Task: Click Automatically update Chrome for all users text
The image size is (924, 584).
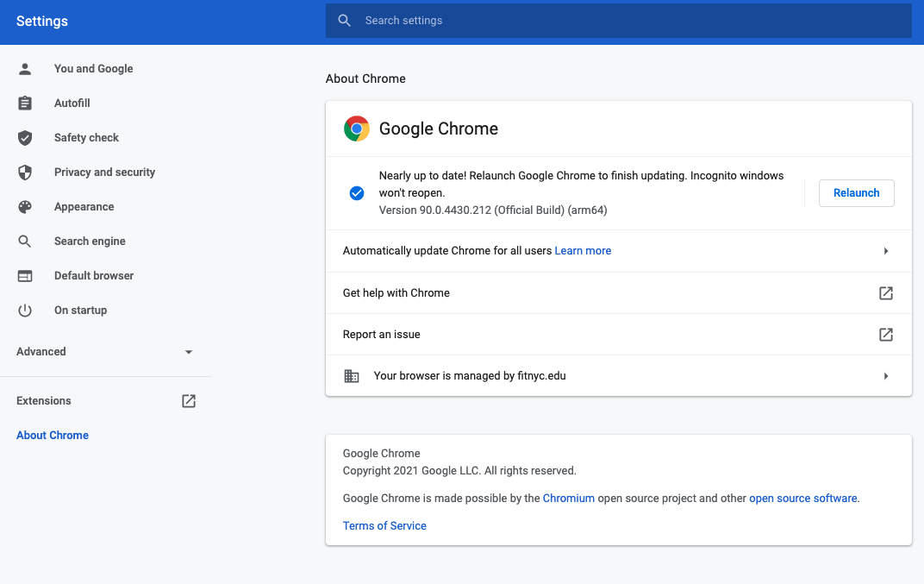Action: pyautogui.click(x=447, y=251)
